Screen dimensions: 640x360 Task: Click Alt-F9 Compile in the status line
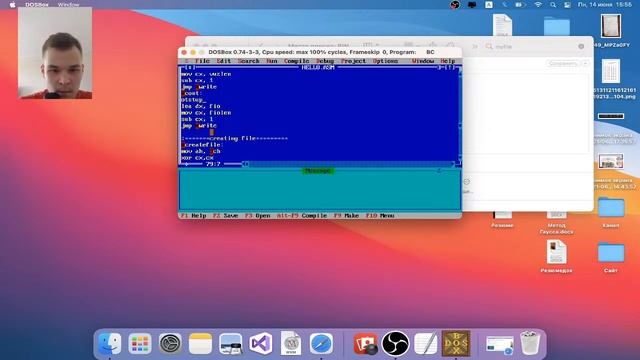302,216
